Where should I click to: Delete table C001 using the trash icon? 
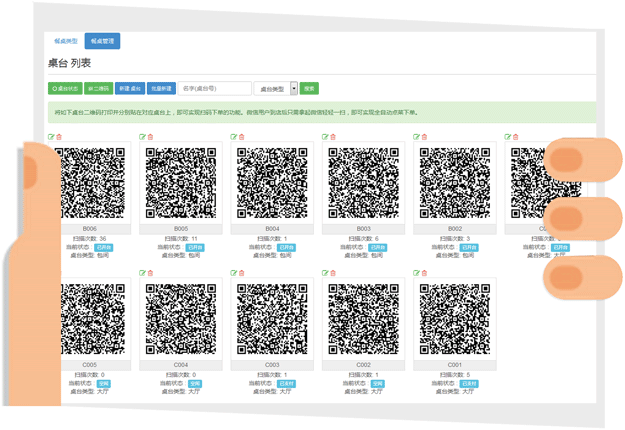click(424, 273)
